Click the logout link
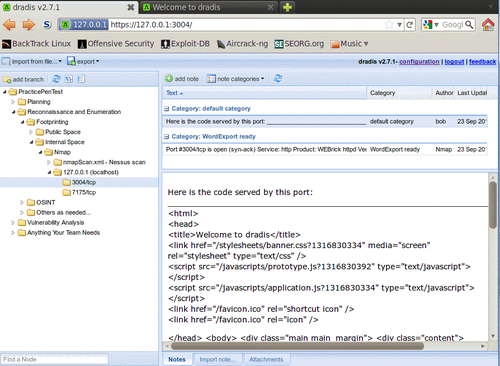Viewport: 500px width, 366px height. tap(454, 62)
